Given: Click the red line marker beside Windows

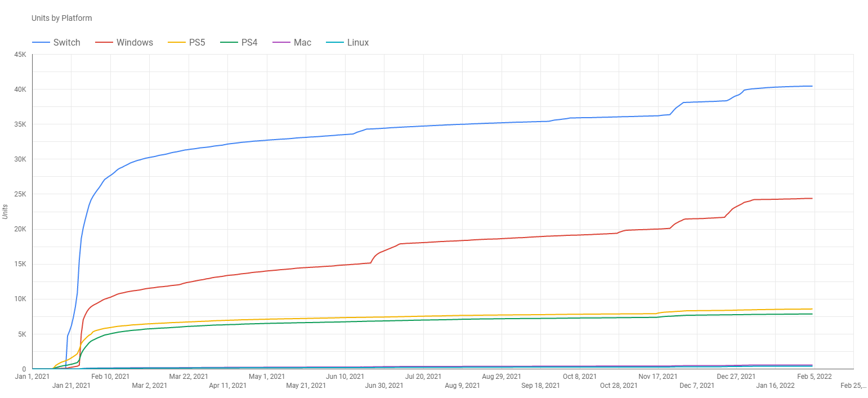Looking at the screenshot, I should click(x=104, y=42).
